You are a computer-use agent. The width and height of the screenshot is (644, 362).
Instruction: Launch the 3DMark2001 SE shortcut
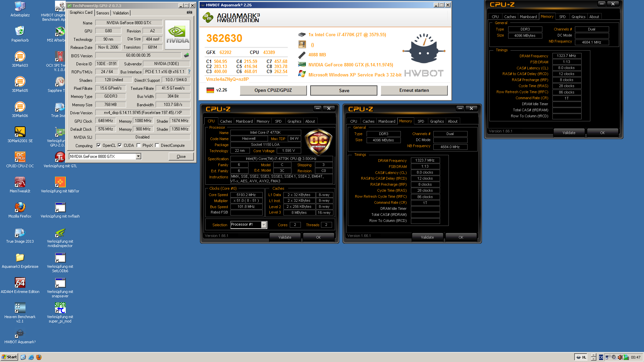pyautogui.click(x=20, y=135)
